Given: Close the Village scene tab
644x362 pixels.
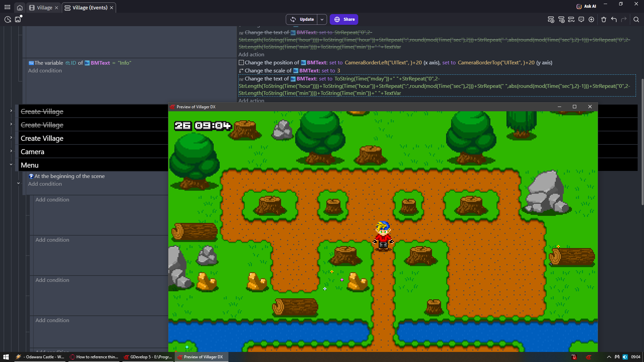Looking at the screenshot, I should coord(56,8).
